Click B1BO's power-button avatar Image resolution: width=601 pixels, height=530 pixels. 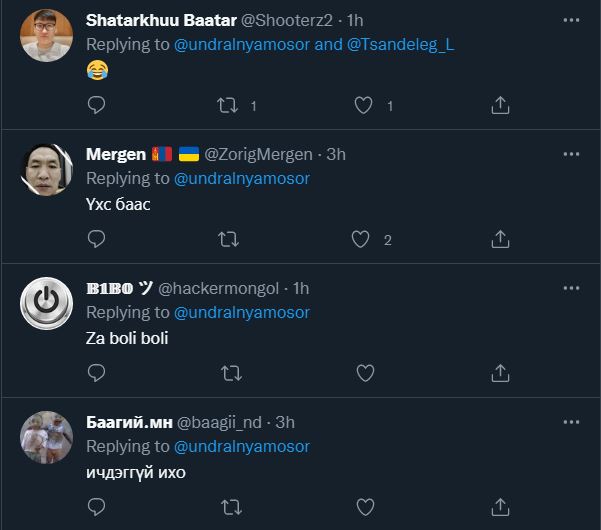(x=47, y=303)
